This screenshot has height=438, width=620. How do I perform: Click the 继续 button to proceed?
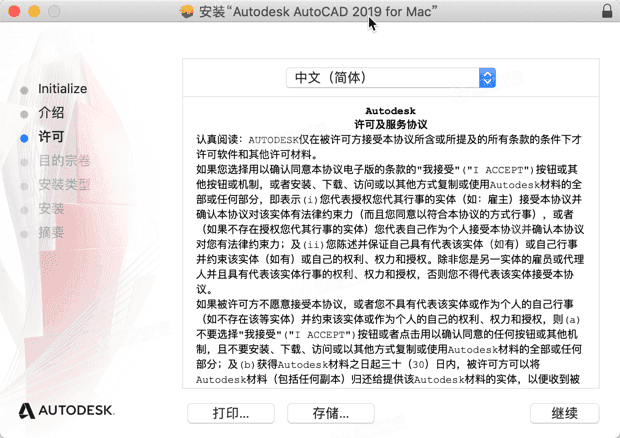pyautogui.click(x=564, y=413)
